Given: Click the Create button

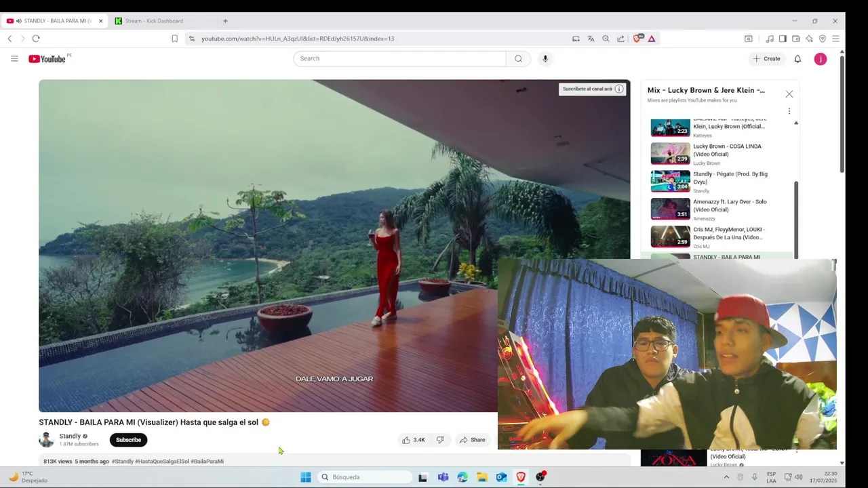Looking at the screenshot, I should 766,59.
